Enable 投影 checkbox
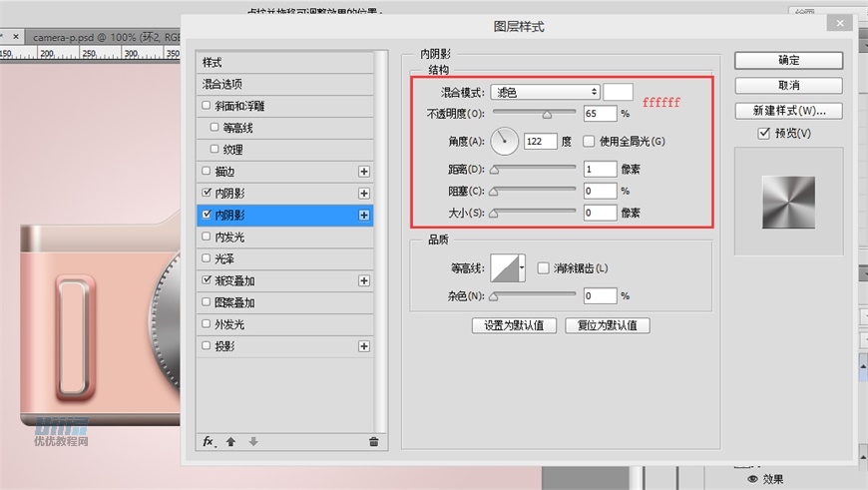Image resolution: width=868 pixels, height=490 pixels. pyautogui.click(x=207, y=345)
